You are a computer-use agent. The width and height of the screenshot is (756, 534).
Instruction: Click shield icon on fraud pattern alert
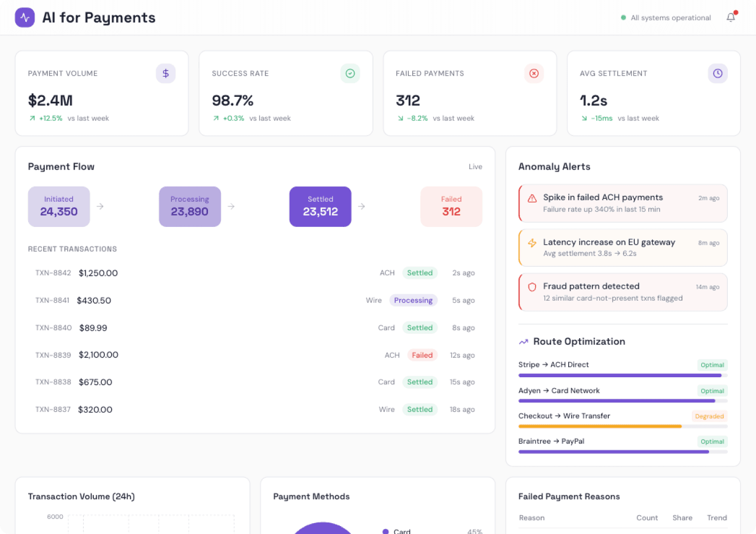531,287
